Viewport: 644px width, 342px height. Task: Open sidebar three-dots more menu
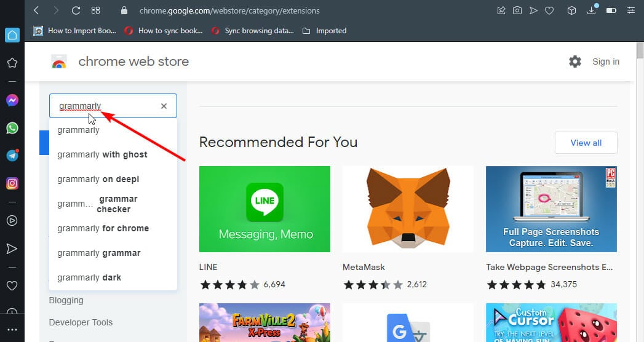[x=12, y=330]
